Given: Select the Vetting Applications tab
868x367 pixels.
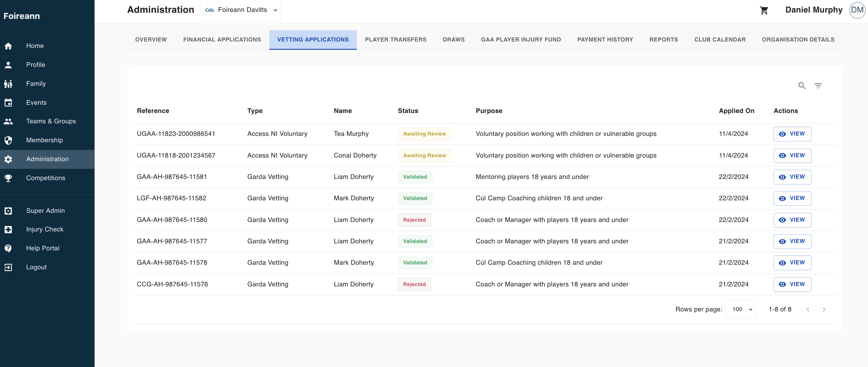Looking at the screenshot, I should 313,40.
